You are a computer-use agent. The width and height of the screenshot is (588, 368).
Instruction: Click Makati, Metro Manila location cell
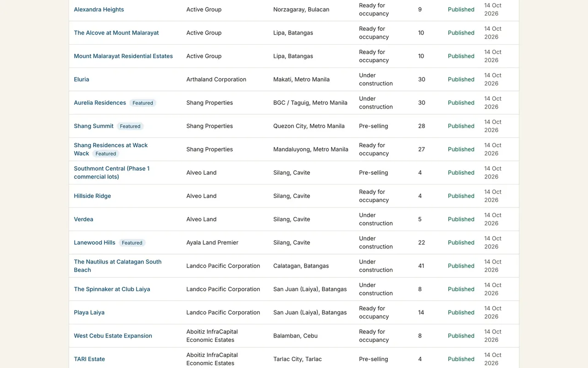301,80
